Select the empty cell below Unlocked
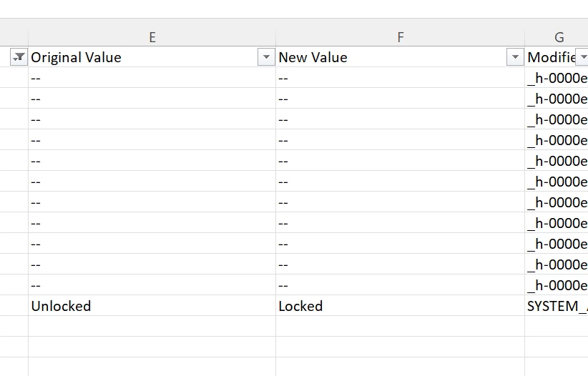588x376 pixels. click(152, 326)
